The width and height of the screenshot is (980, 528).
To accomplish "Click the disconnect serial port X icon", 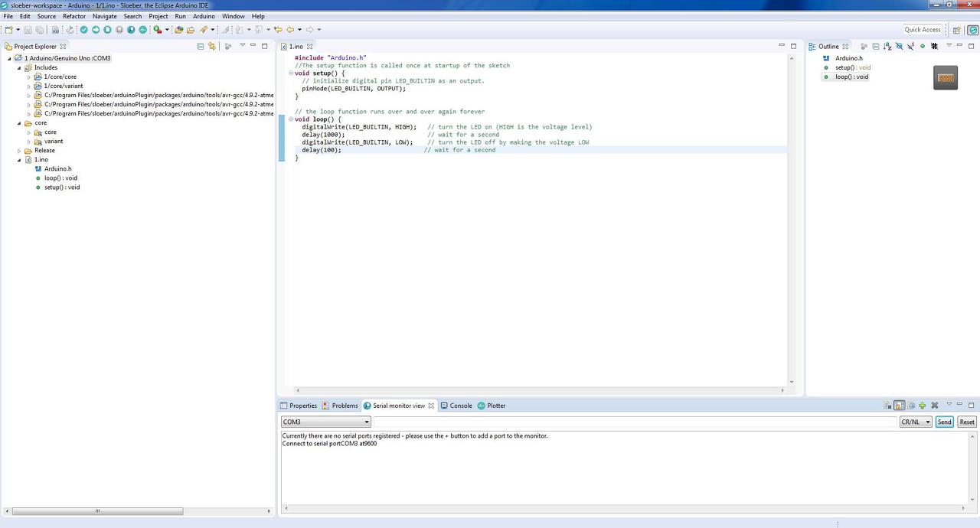I will [935, 406].
